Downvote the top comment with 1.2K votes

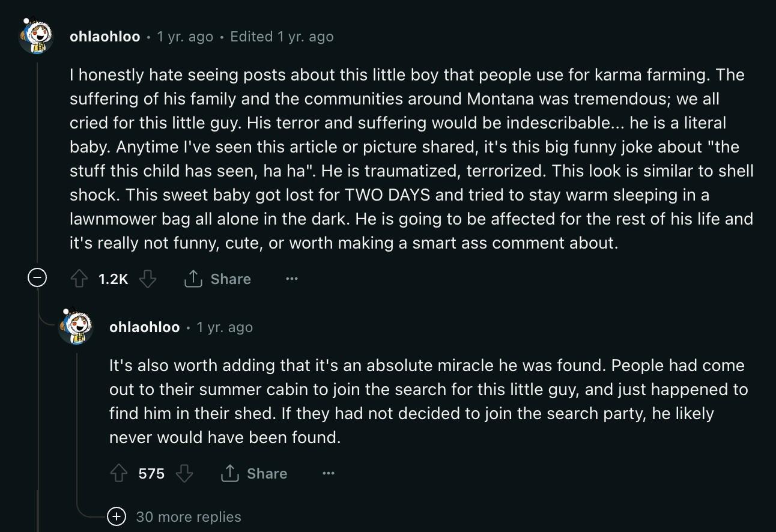point(148,279)
